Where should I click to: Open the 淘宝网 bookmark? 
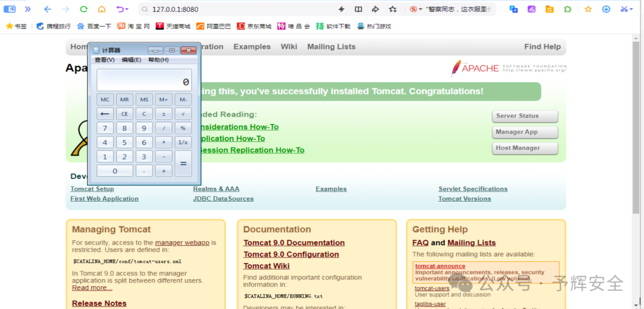[x=134, y=26]
